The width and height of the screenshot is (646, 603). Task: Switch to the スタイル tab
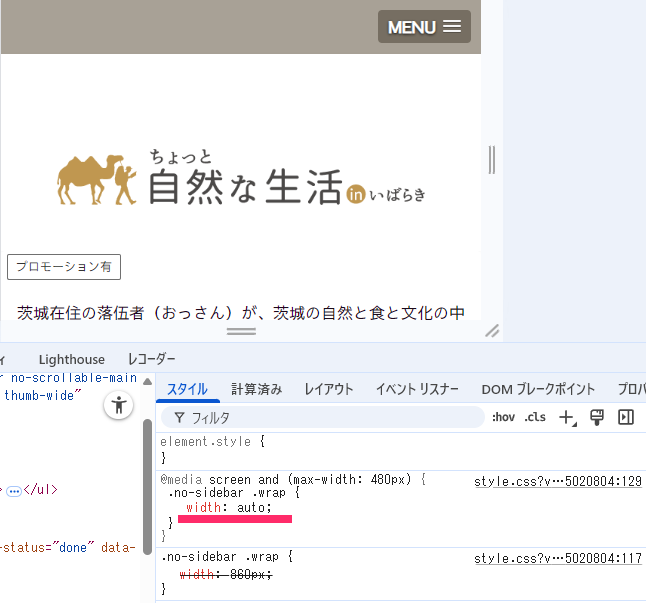(x=187, y=389)
